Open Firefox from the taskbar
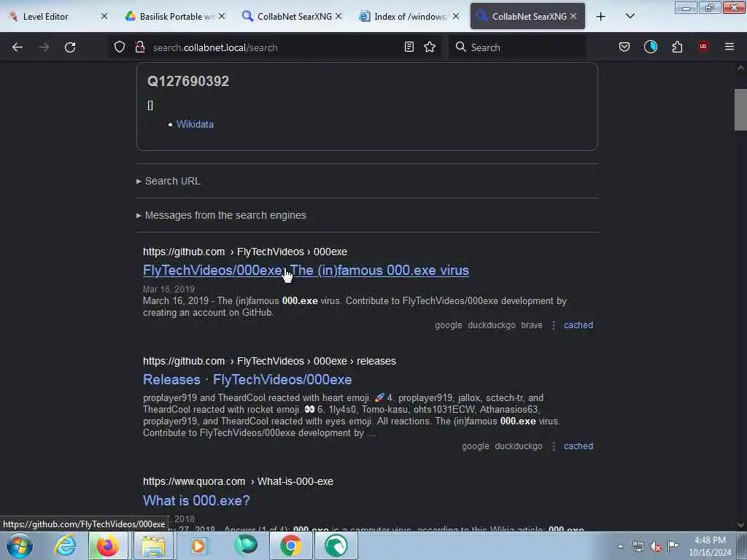This screenshot has width=747, height=560. [x=108, y=545]
